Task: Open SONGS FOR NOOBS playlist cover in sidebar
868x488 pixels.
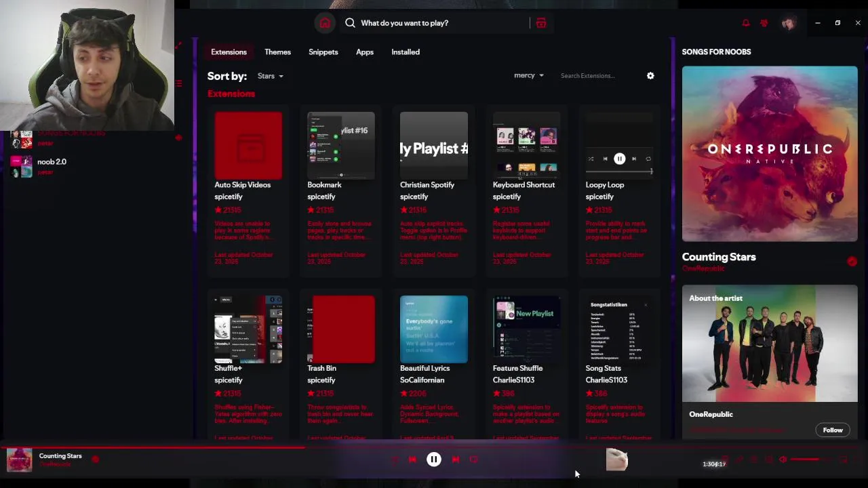Action: (x=22, y=139)
